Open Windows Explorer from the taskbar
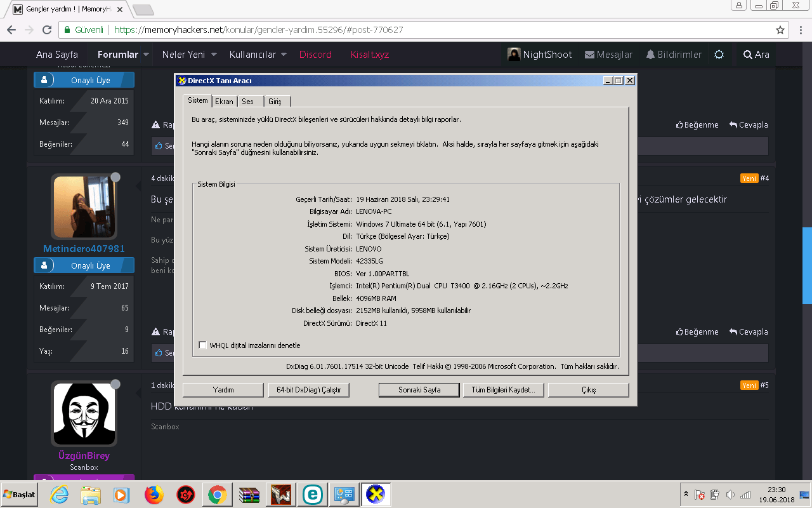The width and height of the screenshot is (812, 508). coord(91,495)
